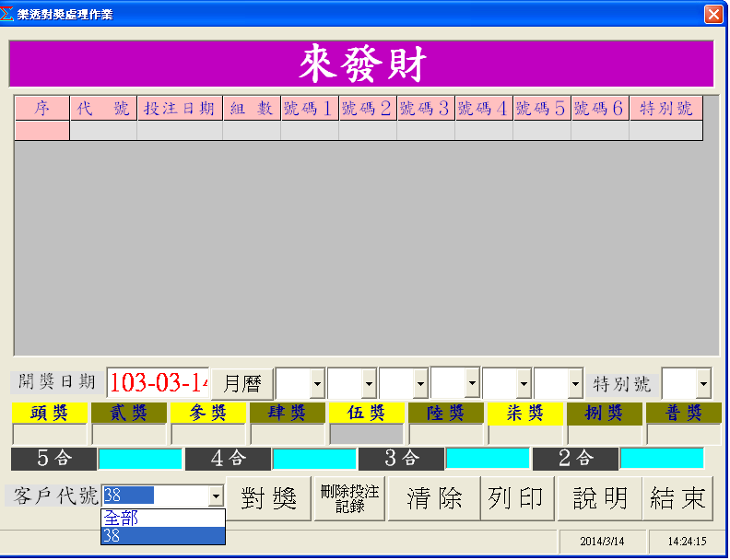730x560 pixels.
Task: Click the status bar date 2014/3/14
Action: coord(602,541)
